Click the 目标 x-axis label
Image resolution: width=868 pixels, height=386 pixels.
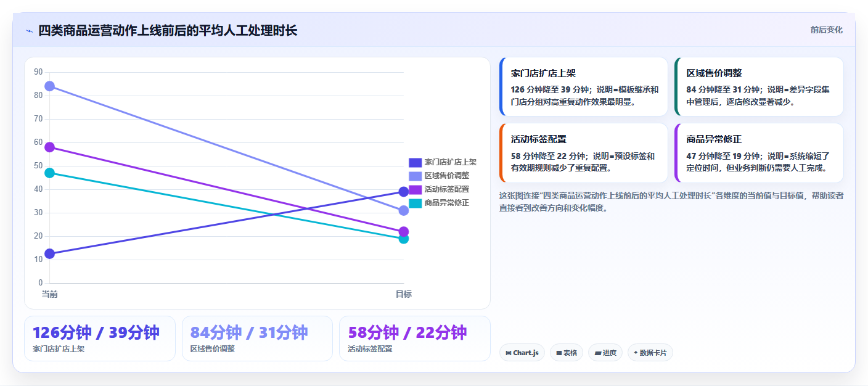point(404,294)
